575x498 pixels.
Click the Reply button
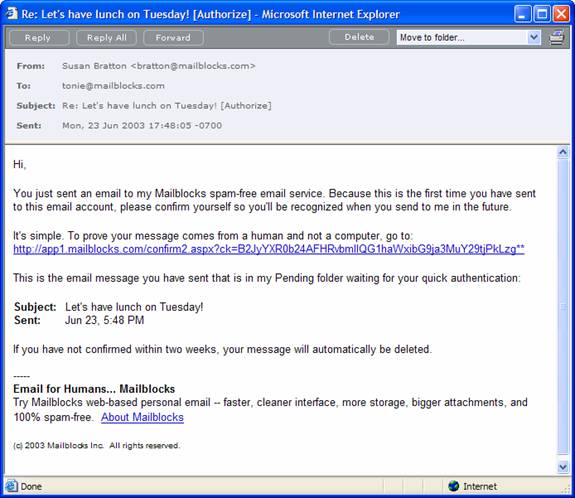[39, 37]
